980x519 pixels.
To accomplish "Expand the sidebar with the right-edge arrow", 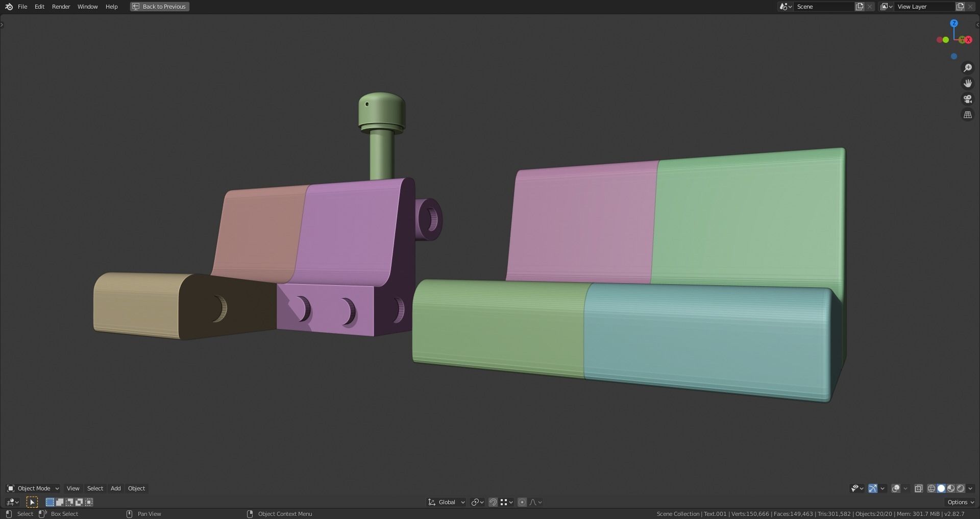I will (x=977, y=24).
